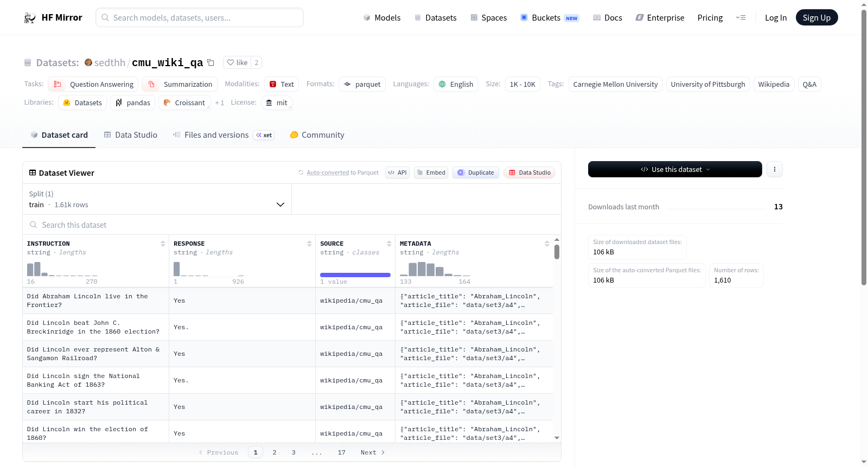Select the mit license tag
Viewport: 868px width, 467px height.
277,103
